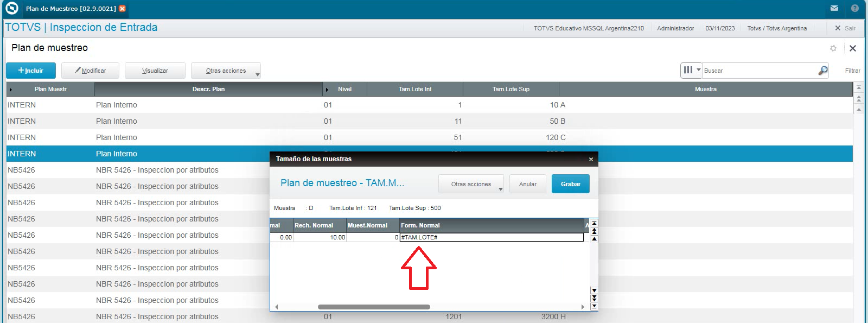
Task: Click the dialog horizontal scrollbar thumb
Action: point(374,307)
